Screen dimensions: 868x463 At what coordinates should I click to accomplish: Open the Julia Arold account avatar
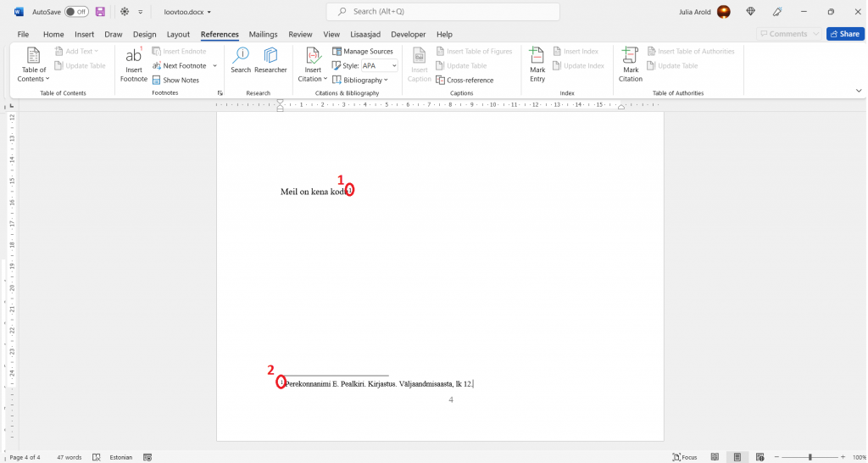tap(724, 12)
